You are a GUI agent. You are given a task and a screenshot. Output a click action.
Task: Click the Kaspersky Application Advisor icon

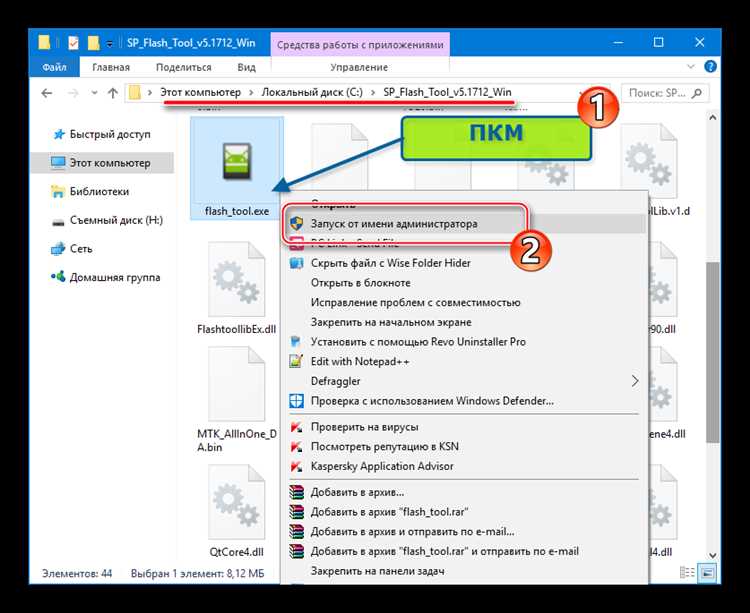pos(296,466)
